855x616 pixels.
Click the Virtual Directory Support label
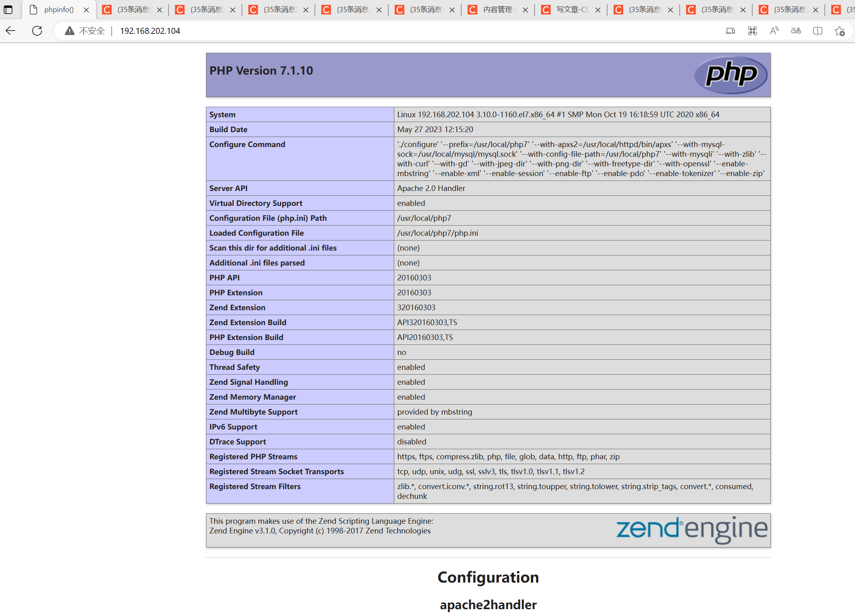(256, 203)
